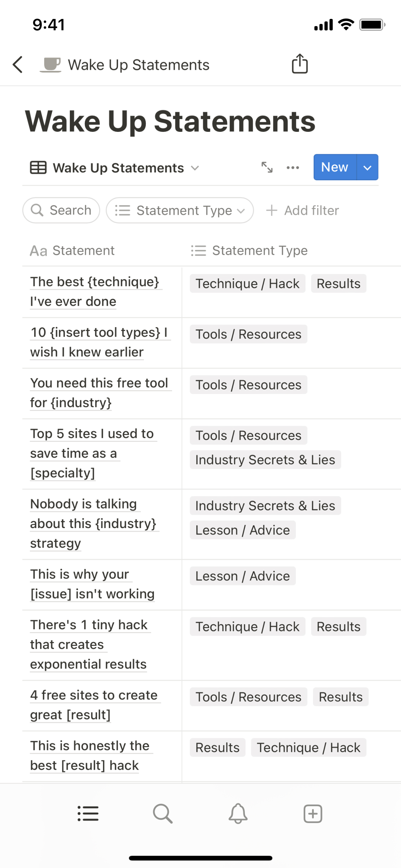401x868 pixels.
Task: Tap the coffee cup page icon
Action: [x=51, y=64]
